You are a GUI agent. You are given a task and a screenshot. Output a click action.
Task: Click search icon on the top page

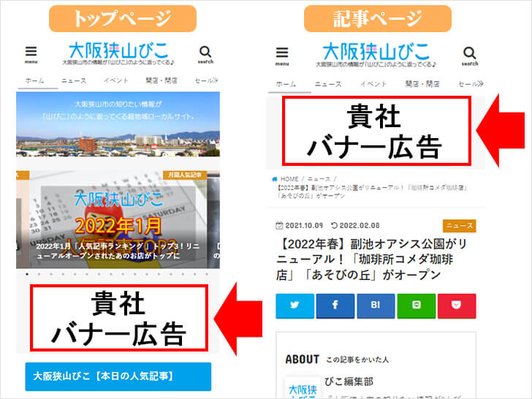pyautogui.click(x=205, y=53)
